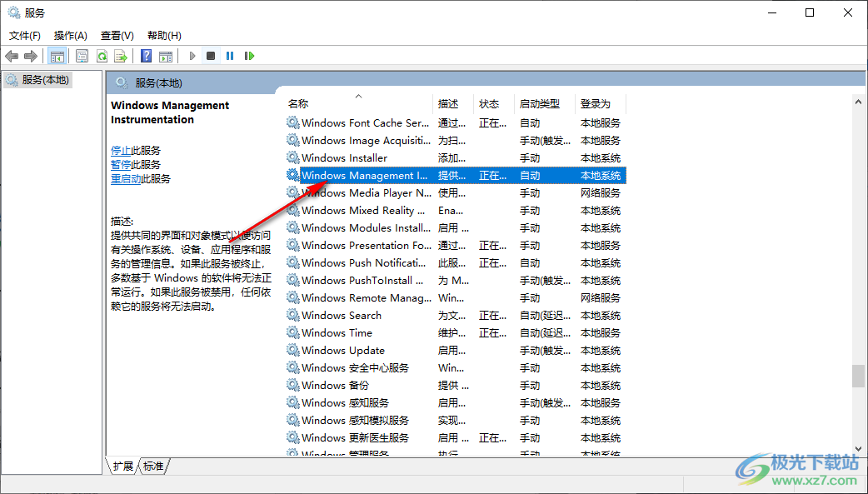
Task: Click gear icon of Windows Update row
Action: tap(293, 350)
